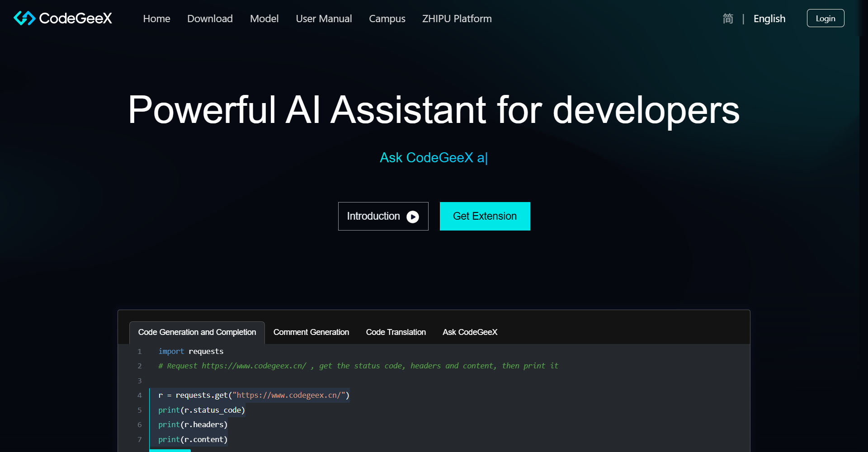Click the '# Request https://www.codegeex.cn/' comment line

click(358, 366)
